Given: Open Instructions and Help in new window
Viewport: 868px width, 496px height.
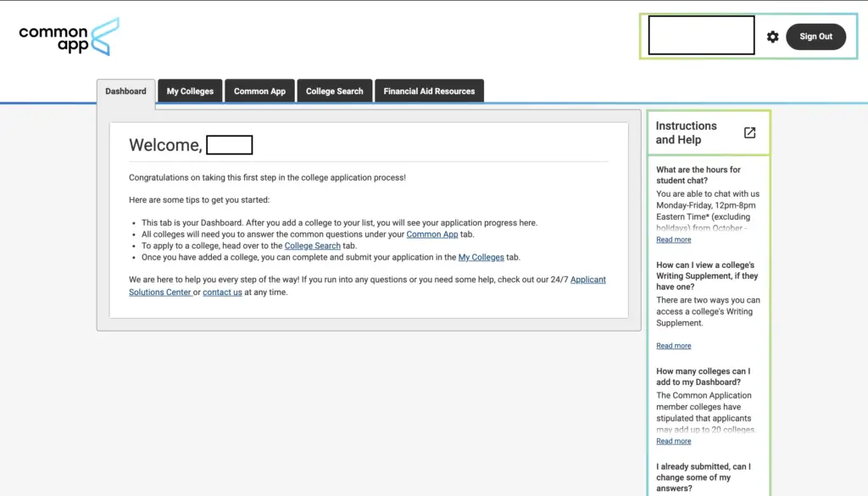Looking at the screenshot, I should [749, 133].
